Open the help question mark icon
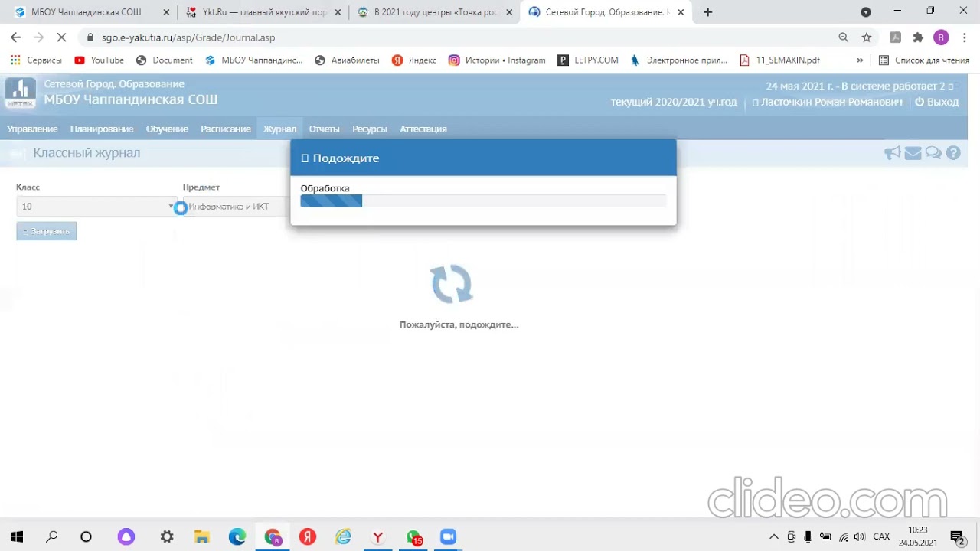 pyautogui.click(x=953, y=153)
